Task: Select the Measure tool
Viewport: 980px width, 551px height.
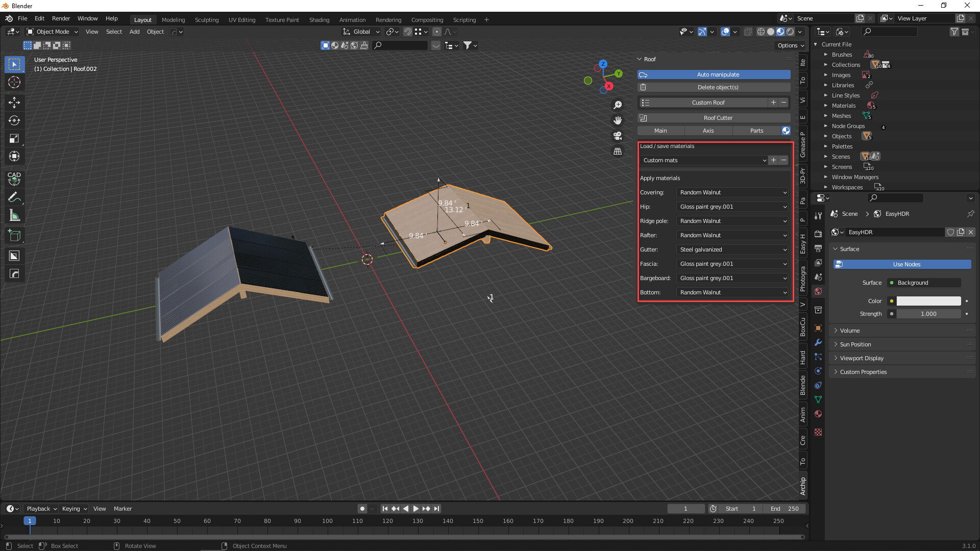Action: 14,215
